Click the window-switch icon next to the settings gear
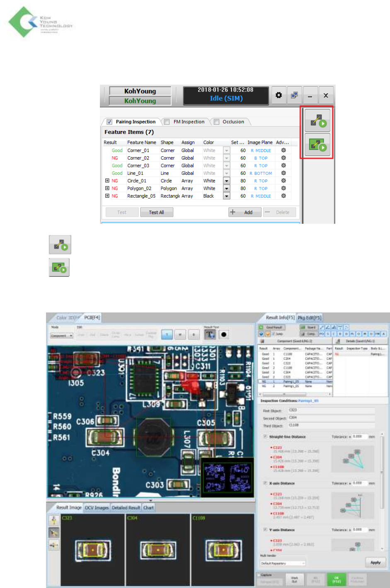 pyautogui.click(x=294, y=95)
